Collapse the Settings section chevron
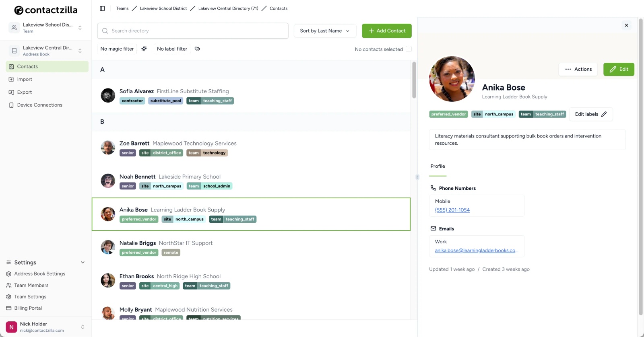Viewport: 644px width, 337px height. [x=83, y=263]
